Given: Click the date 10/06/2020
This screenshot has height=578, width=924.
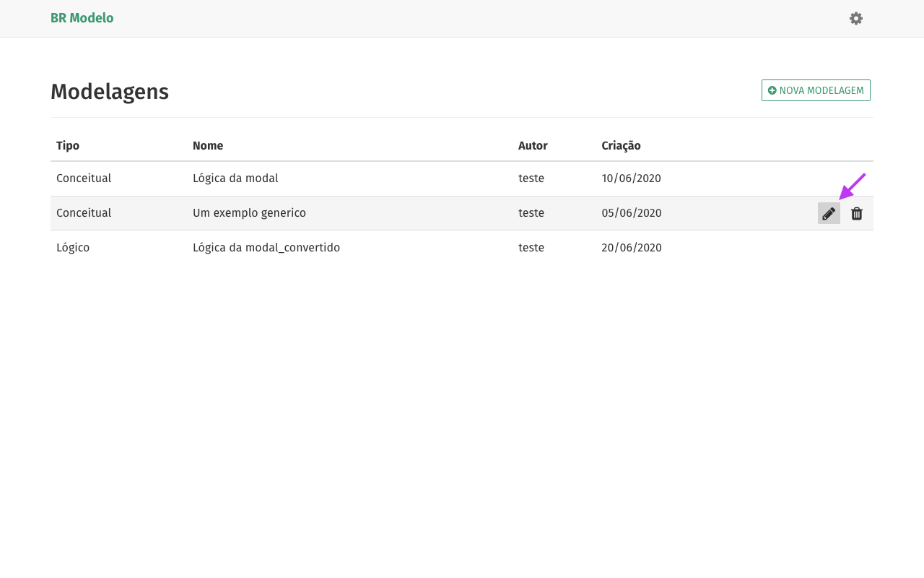Looking at the screenshot, I should tap(632, 178).
